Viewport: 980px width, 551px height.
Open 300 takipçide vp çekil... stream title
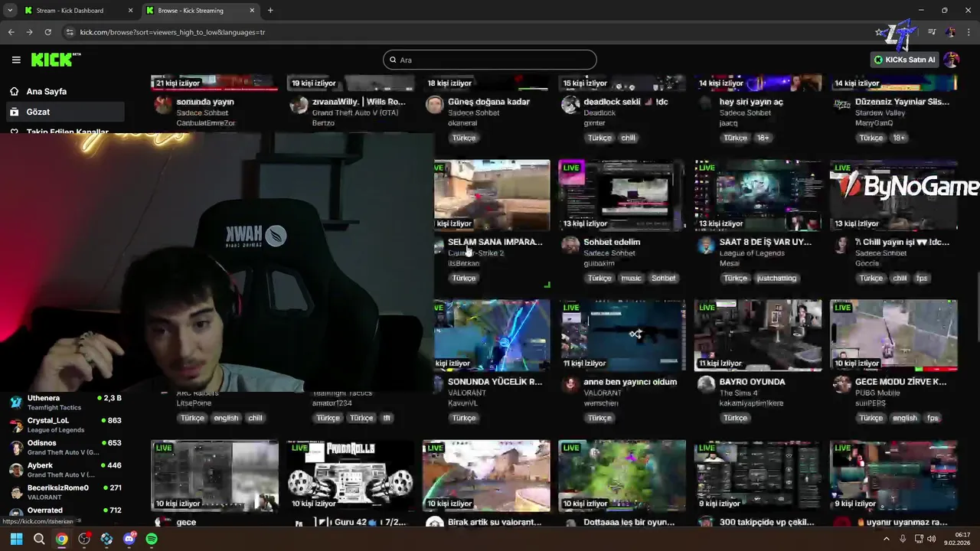(766, 522)
